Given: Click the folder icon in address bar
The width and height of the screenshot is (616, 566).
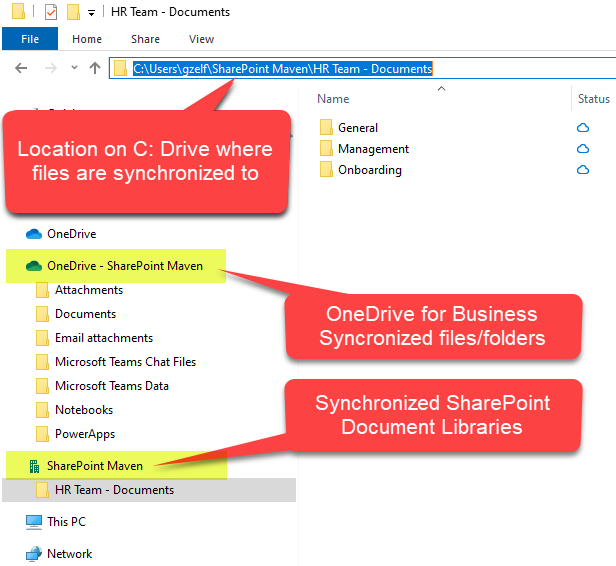Looking at the screenshot, I should [x=120, y=68].
